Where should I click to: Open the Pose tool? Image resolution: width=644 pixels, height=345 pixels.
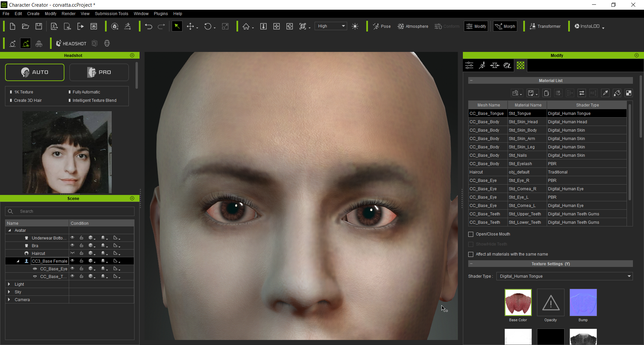pyautogui.click(x=382, y=26)
